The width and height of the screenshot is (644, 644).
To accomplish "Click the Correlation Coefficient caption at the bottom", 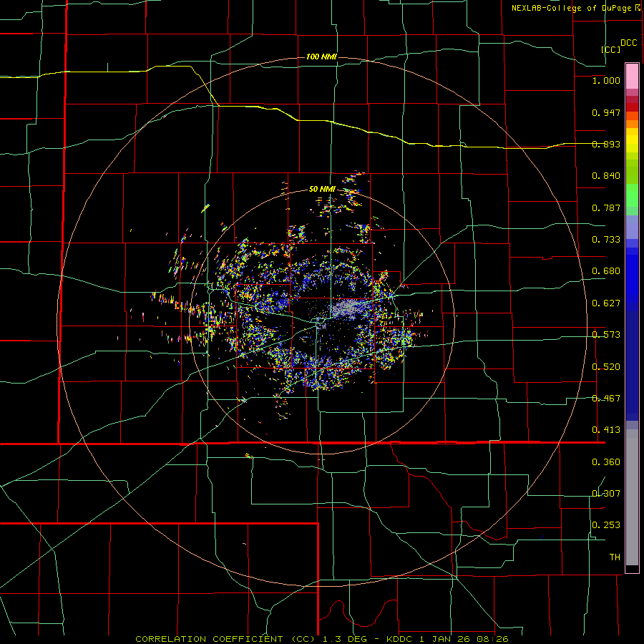I will pos(322,639).
